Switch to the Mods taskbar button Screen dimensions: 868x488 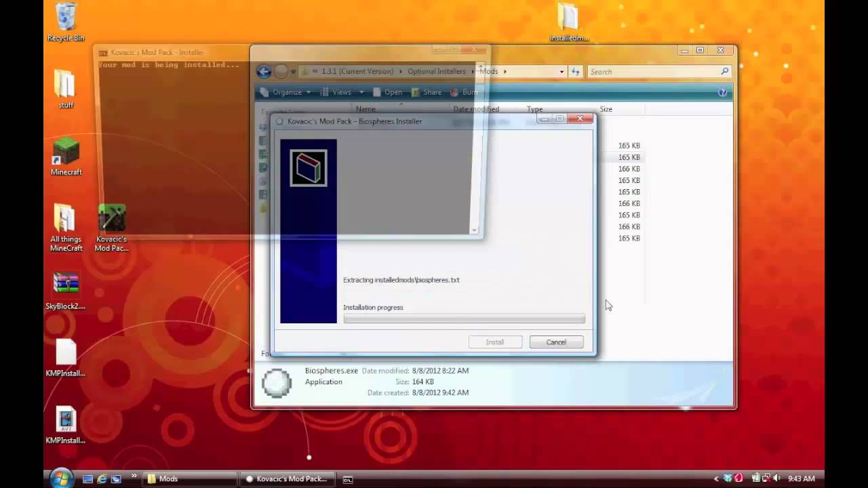(189, 479)
